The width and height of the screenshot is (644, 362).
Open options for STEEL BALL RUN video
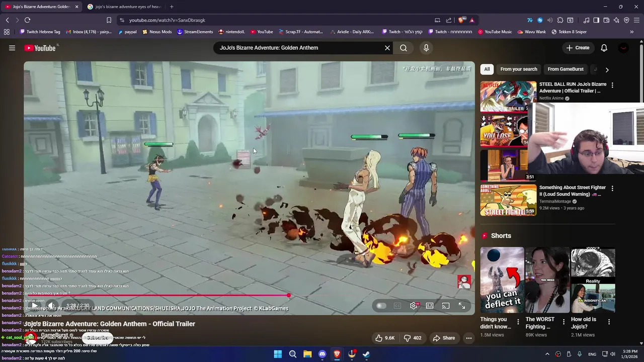coord(612,85)
